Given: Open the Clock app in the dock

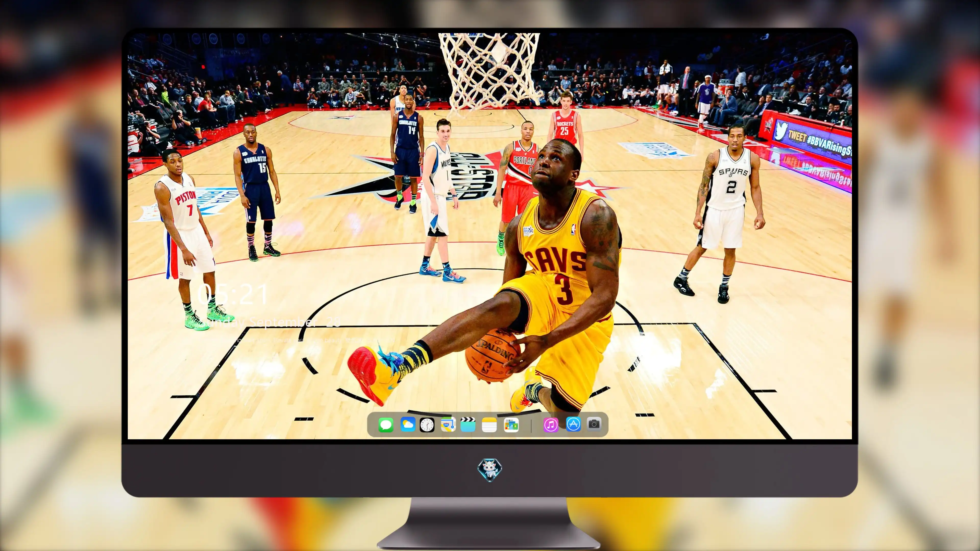Looking at the screenshot, I should (427, 425).
